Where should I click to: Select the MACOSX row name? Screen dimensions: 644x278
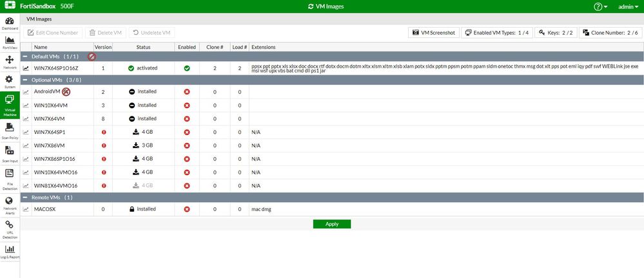tap(44, 210)
